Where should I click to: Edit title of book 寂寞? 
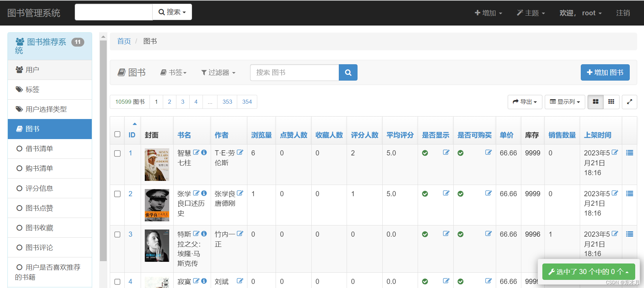pyautogui.click(x=196, y=281)
